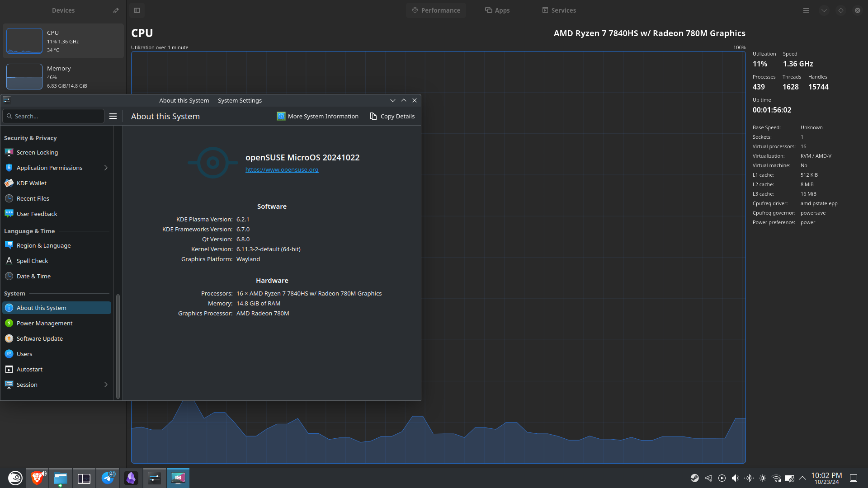Open Bluetooth tray icon
Image resolution: width=868 pixels, height=488 pixels.
click(x=749, y=478)
